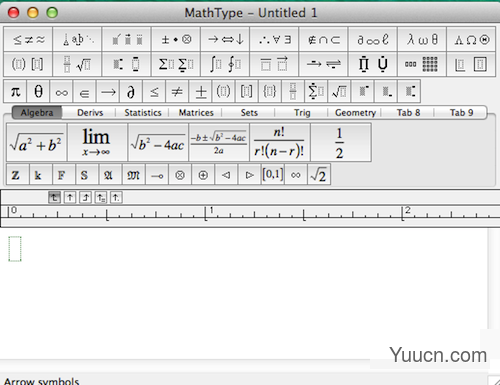
Task: Open fraction and radical templates palette
Action: pyautogui.click(x=77, y=64)
